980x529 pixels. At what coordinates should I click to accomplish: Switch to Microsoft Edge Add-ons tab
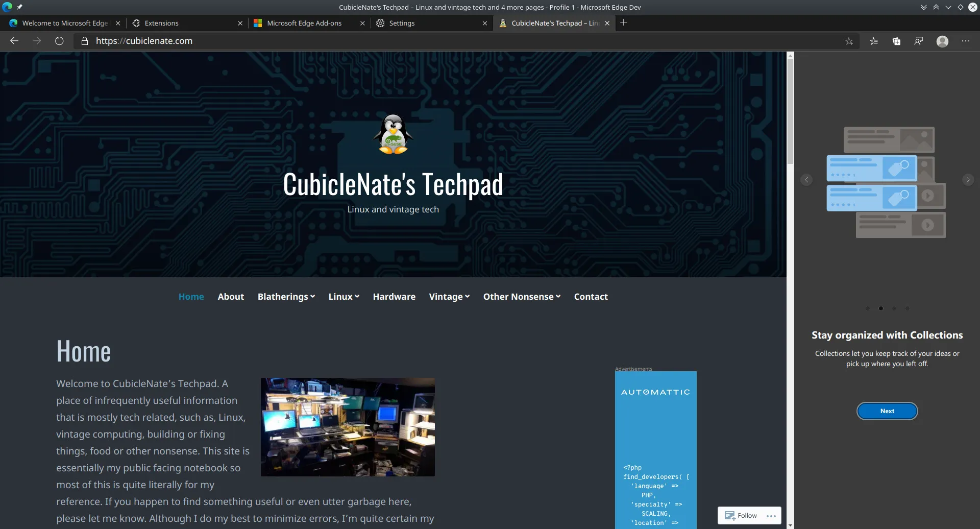(x=304, y=23)
